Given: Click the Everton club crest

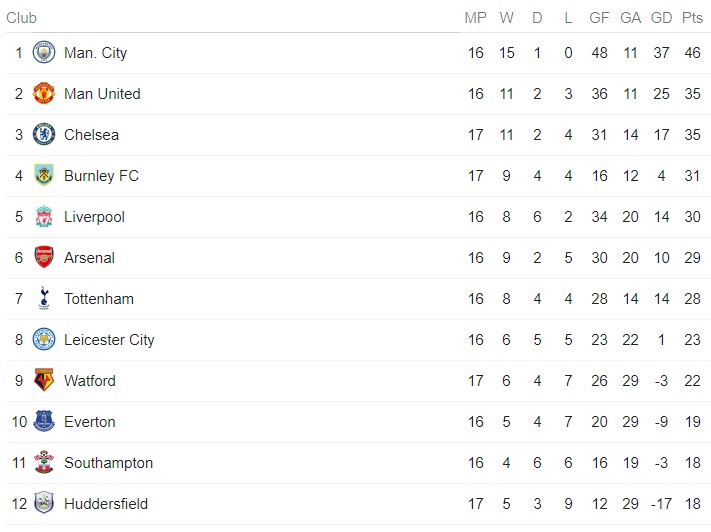Looking at the screenshot, I should (x=43, y=421).
